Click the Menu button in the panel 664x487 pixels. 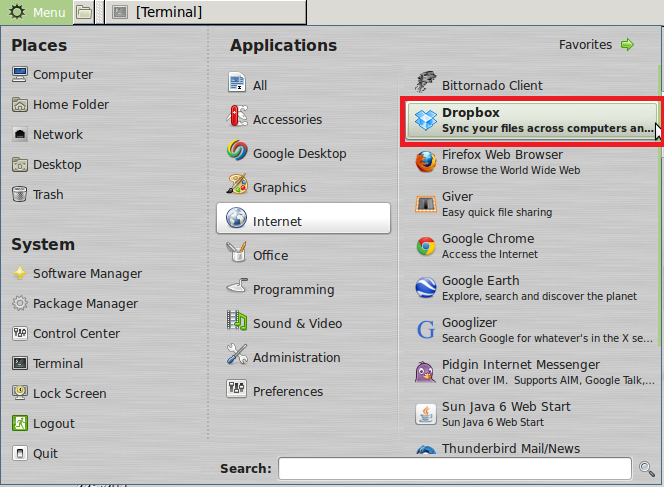click(36, 12)
